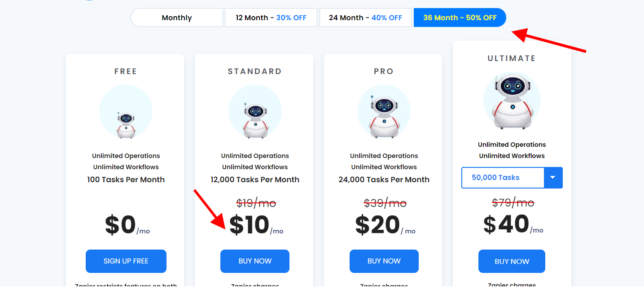The width and height of the screenshot is (644, 294).
Task: Select the 36 Month 50% OFF tab
Action: tap(460, 18)
